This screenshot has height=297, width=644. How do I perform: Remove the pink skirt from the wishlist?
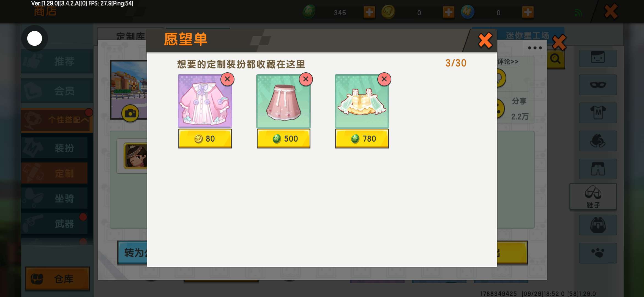pos(306,79)
